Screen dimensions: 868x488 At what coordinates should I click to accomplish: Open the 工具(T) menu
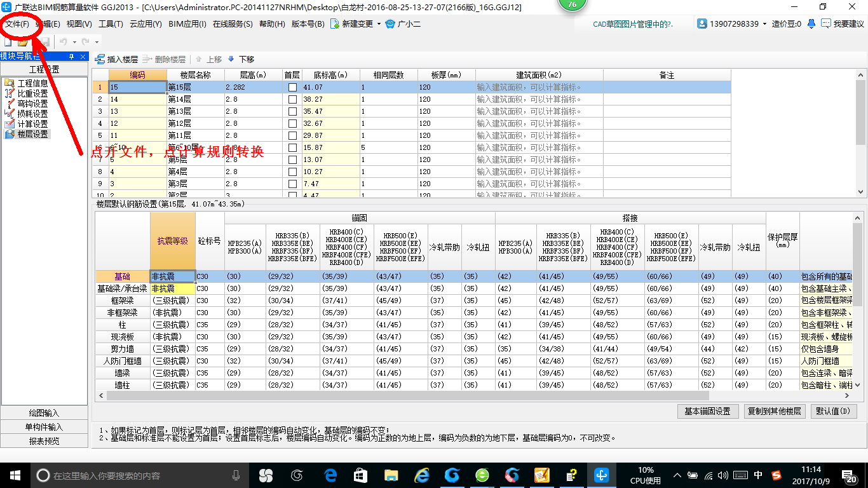point(111,24)
